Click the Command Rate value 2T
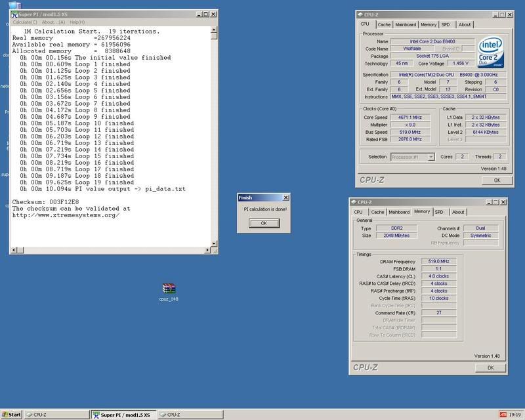Viewport: 525px width, 420px height. tap(438, 313)
